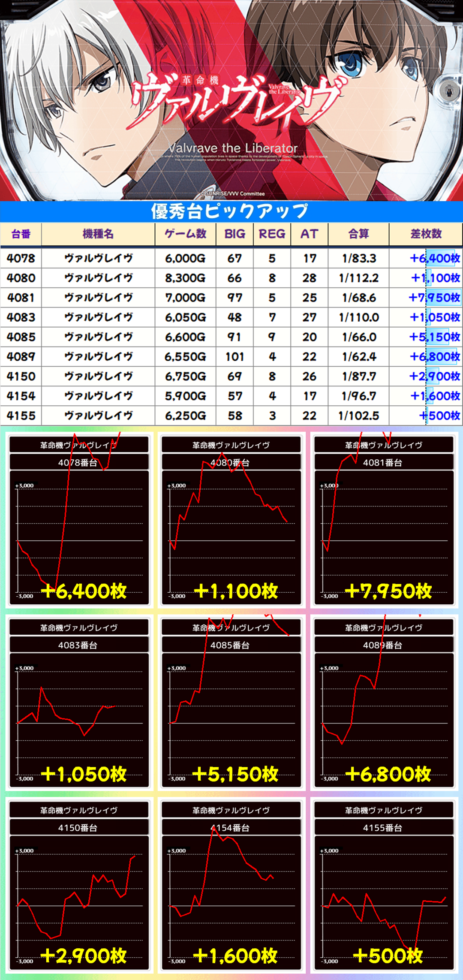The width and height of the screenshot is (463, 980).
Task: Click machine number 4078 in the table
Action: tap(21, 259)
